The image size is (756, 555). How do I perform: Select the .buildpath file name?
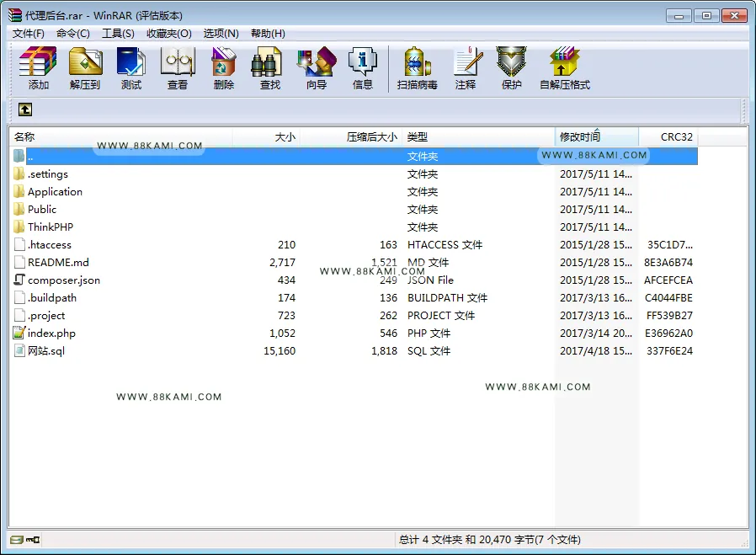pyautogui.click(x=52, y=297)
